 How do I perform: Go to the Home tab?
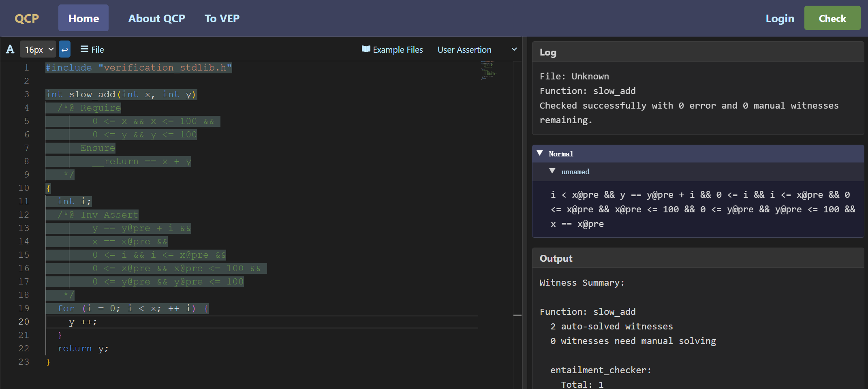[83, 19]
